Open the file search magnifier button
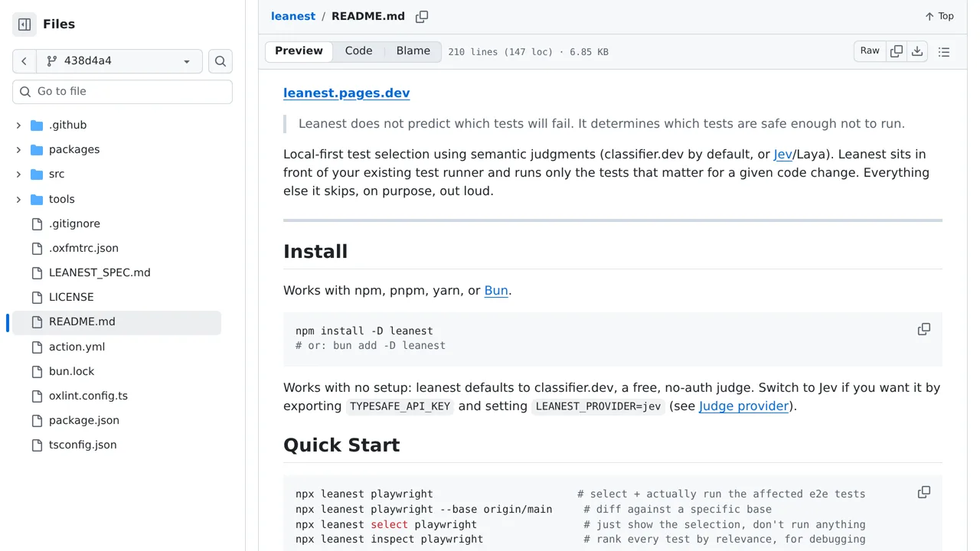Screen dimensions: 980x551 pyautogui.click(x=220, y=61)
